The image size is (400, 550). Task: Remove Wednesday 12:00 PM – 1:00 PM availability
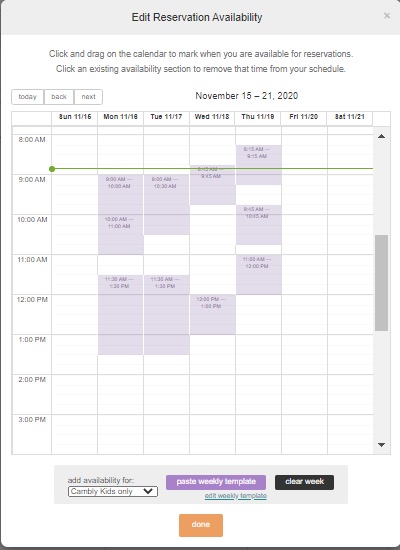click(212, 315)
